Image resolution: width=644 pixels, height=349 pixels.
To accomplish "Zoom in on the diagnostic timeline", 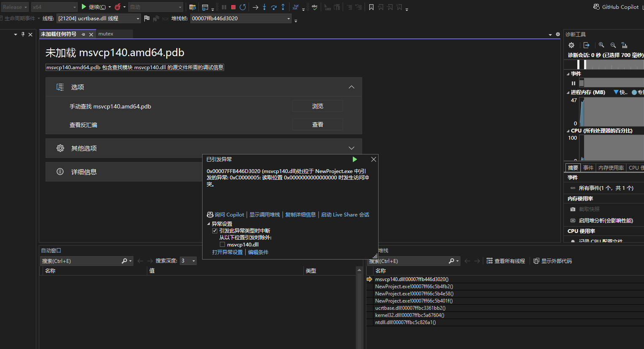I will tap(601, 45).
